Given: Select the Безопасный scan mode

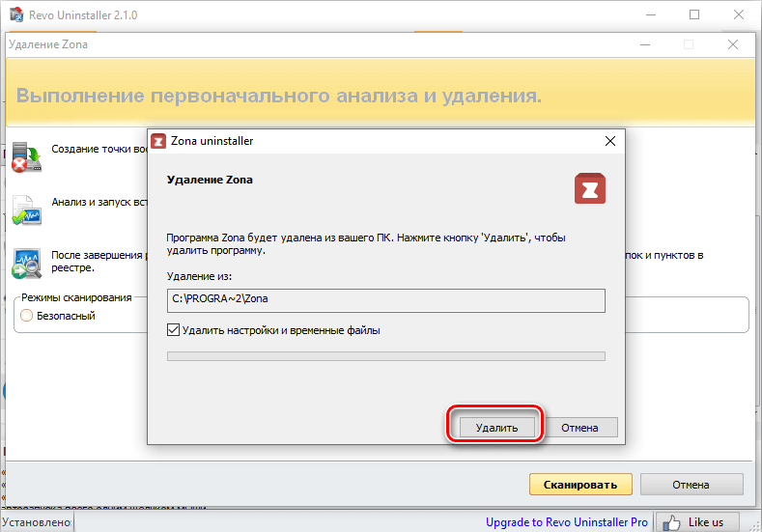Looking at the screenshot, I should pos(27,316).
